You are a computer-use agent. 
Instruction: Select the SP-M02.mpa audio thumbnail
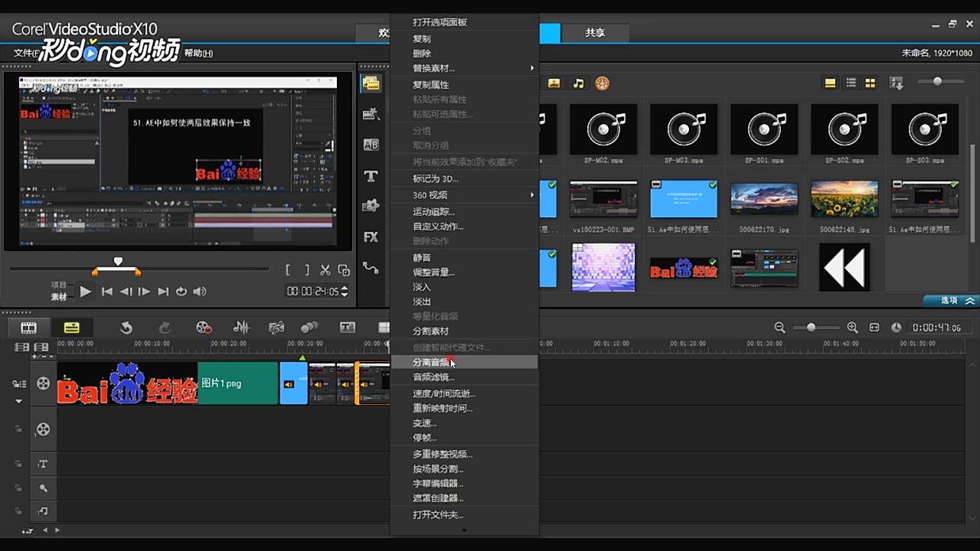tap(603, 129)
